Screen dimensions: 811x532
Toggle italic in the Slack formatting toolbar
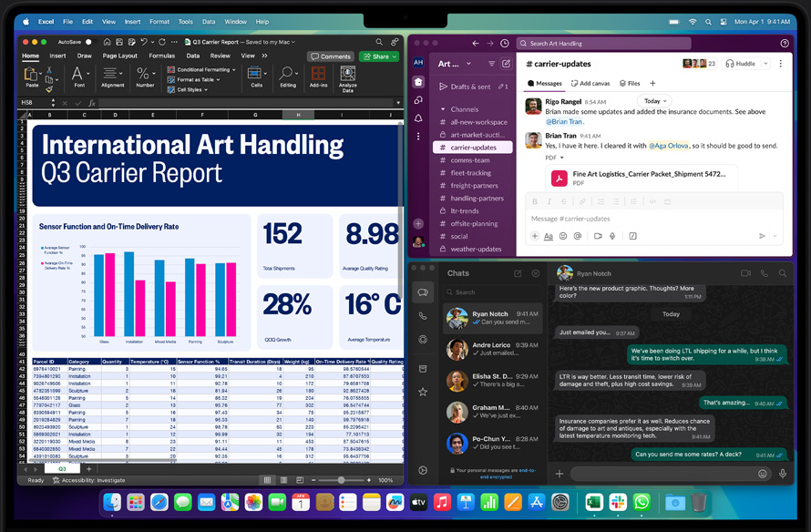coord(549,201)
